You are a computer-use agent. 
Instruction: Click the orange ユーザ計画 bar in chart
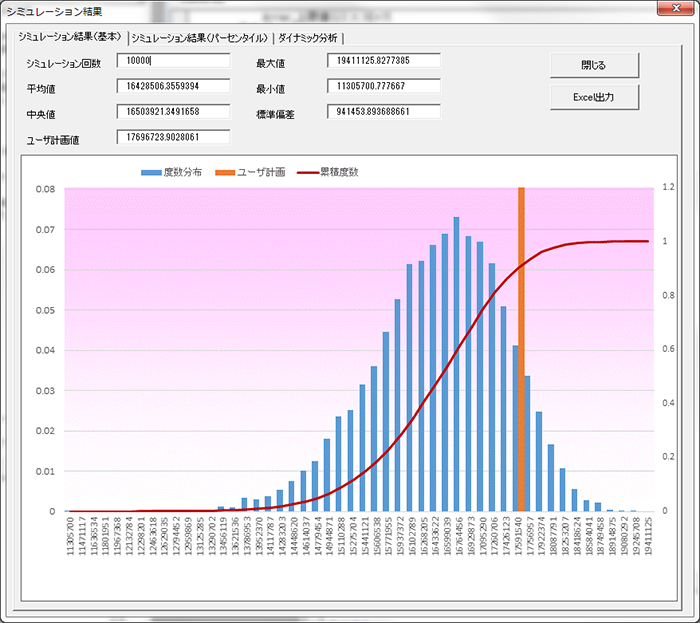pos(521,349)
